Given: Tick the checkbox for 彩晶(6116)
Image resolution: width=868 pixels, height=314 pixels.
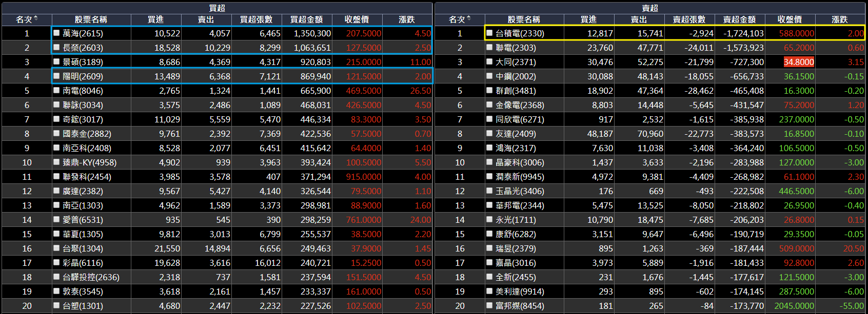Looking at the screenshot, I should [57, 262].
